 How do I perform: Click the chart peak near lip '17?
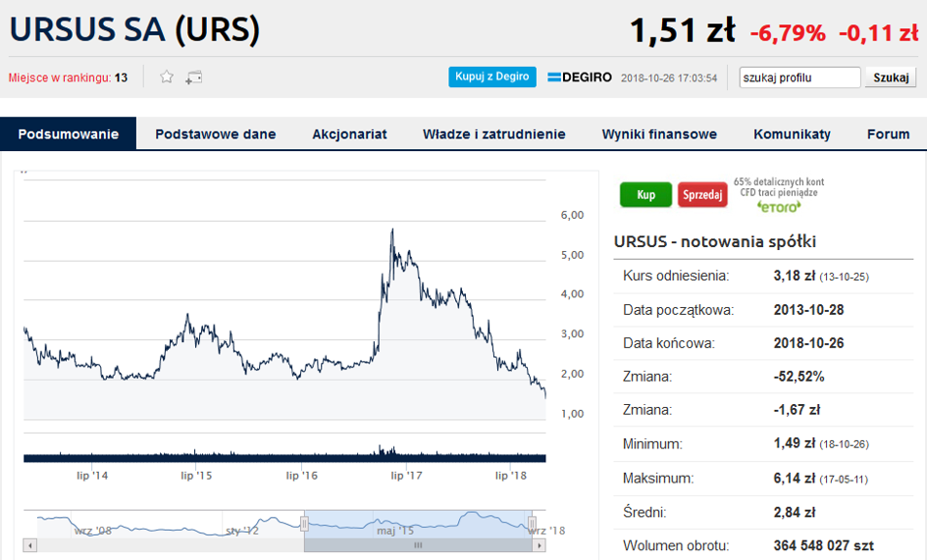[392, 230]
